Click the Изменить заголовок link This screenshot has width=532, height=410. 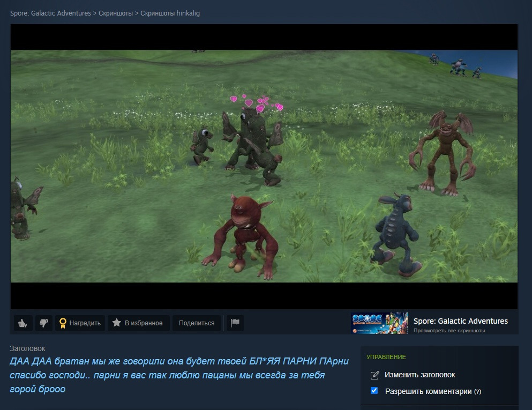click(x=419, y=375)
